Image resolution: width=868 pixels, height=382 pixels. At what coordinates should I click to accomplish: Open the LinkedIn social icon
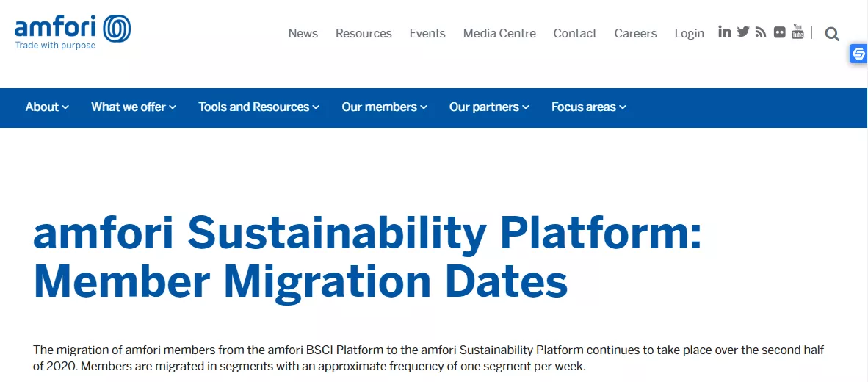(725, 32)
